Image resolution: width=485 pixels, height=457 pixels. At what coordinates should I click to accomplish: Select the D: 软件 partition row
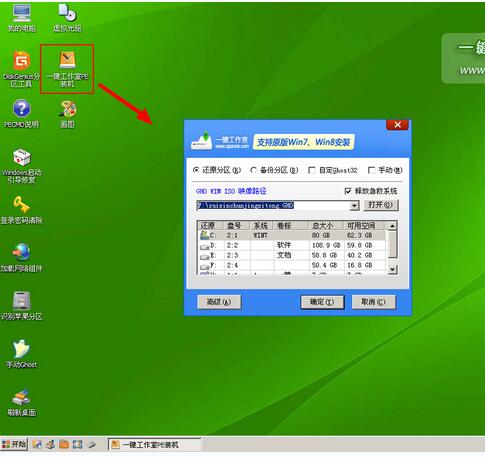pos(292,245)
